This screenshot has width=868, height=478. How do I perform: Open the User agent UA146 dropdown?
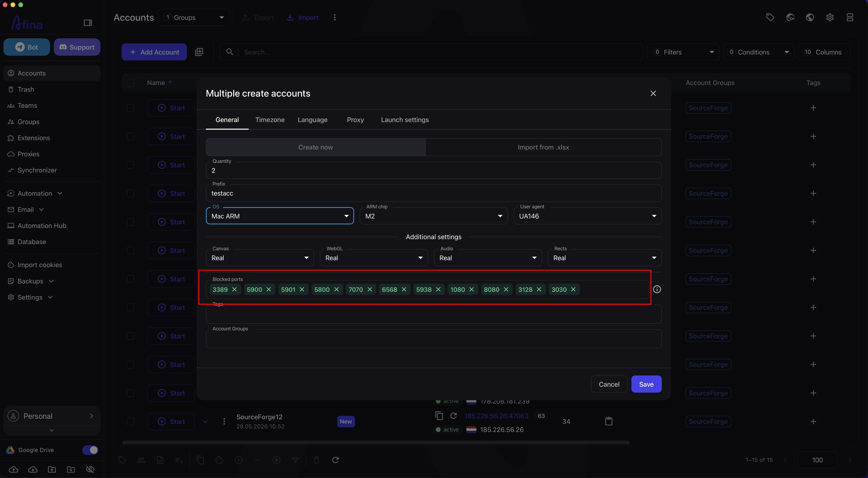(x=587, y=216)
